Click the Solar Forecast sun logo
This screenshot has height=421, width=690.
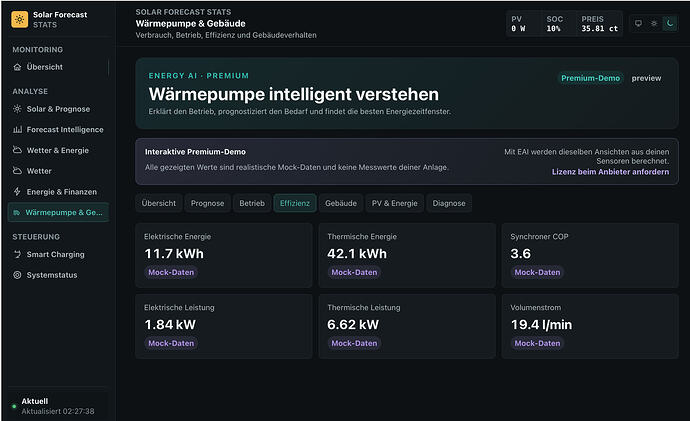pyautogui.click(x=19, y=19)
